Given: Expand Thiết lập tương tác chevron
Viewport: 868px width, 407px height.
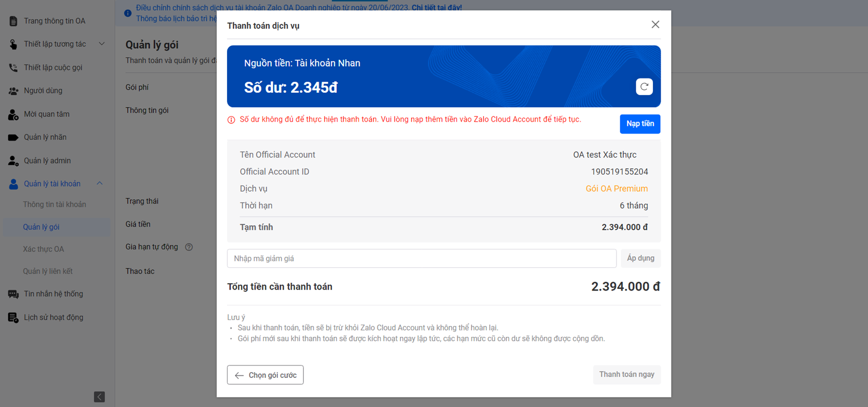Looking at the screenshot, I should click(x=102, y=44).
